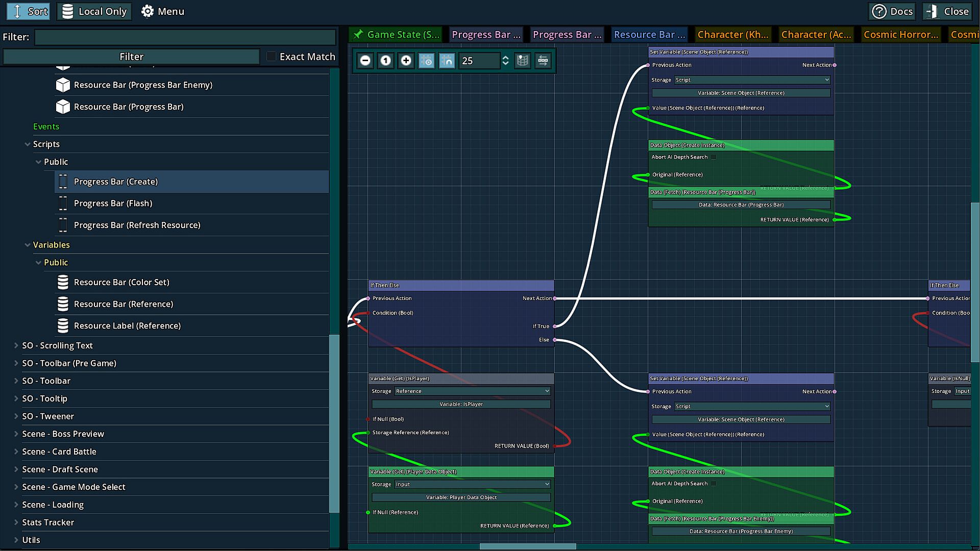The image size is (980, 551).
Task: Click the arrange nodes arrows icon
Action: [543, 61]
